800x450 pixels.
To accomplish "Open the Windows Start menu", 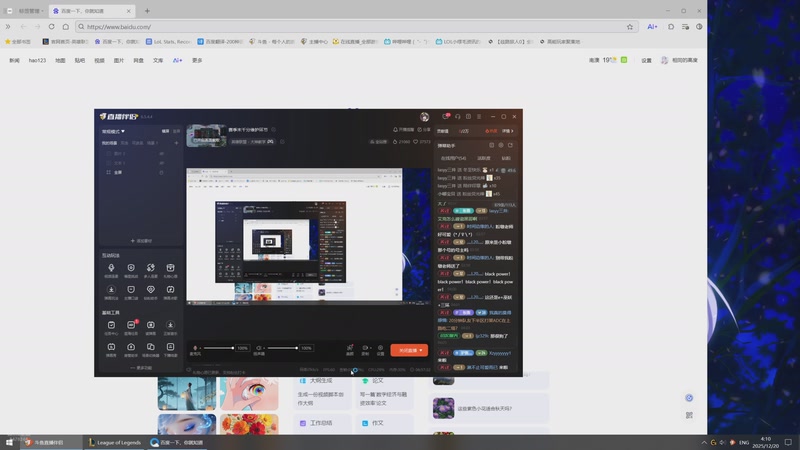I will coord(9,442).
